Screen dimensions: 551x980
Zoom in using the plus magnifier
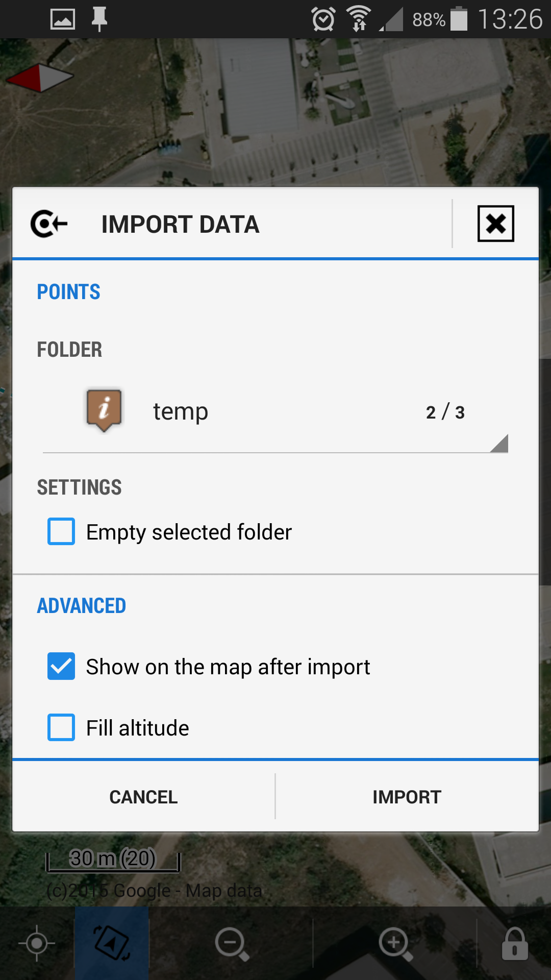point(395,943)
